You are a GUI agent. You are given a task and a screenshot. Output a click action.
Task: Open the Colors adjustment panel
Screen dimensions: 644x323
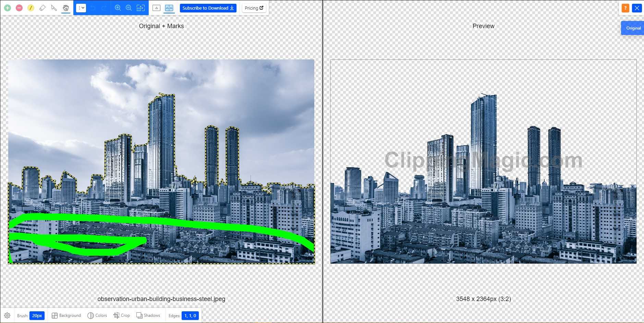tap(97, 315)
